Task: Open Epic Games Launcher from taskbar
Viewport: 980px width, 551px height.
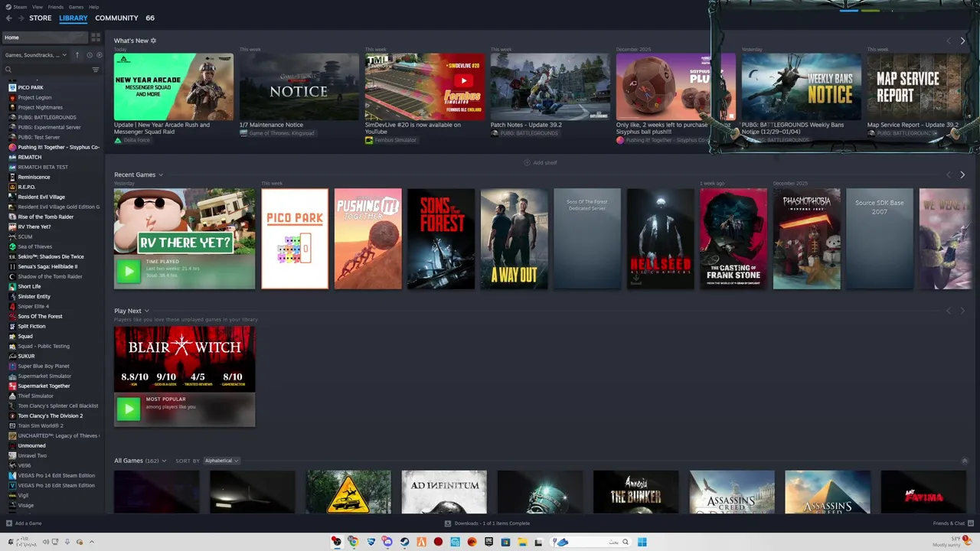Action: coord(488,542)
